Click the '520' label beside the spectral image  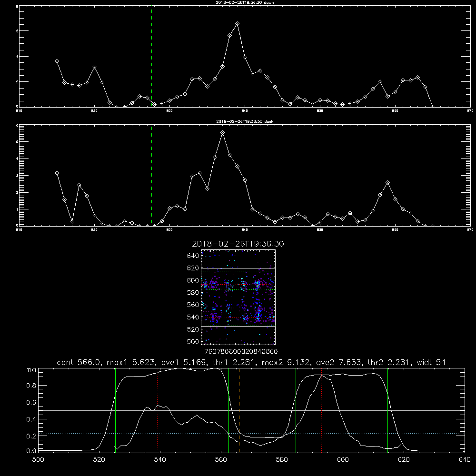tap(193, 329)
